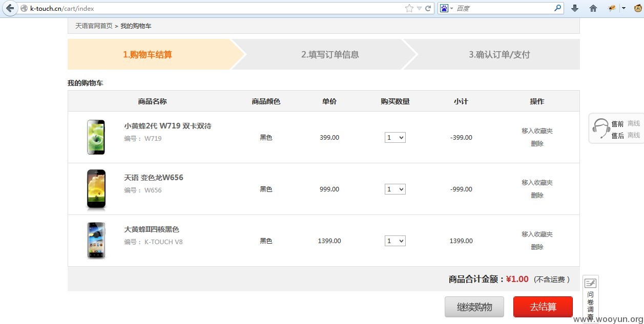Screen dimensions: 644x324
Task: Open product link 小黄蜂2代 W719 双卡双待
Action: coord(168,126)
